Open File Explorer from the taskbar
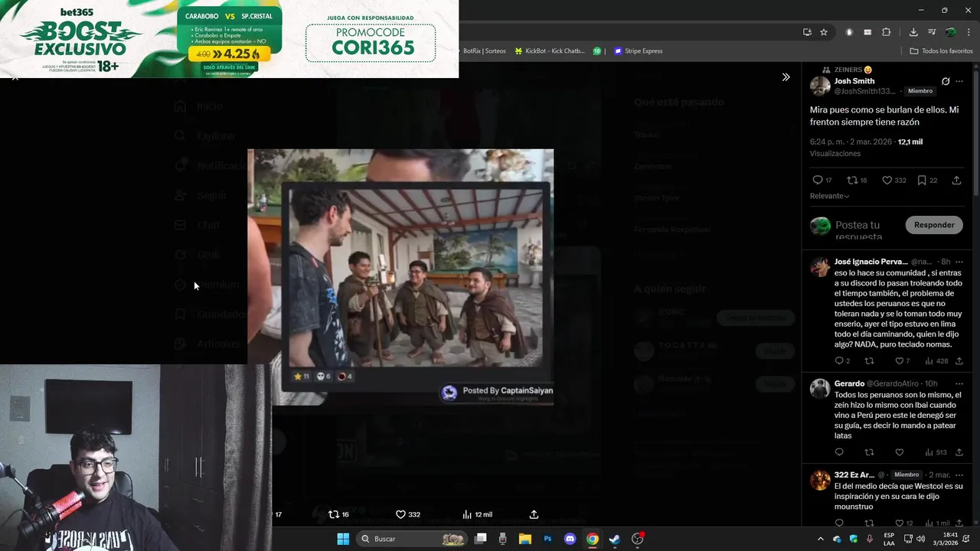The width and height of the screenshot is (980, 551). (525, 539)
